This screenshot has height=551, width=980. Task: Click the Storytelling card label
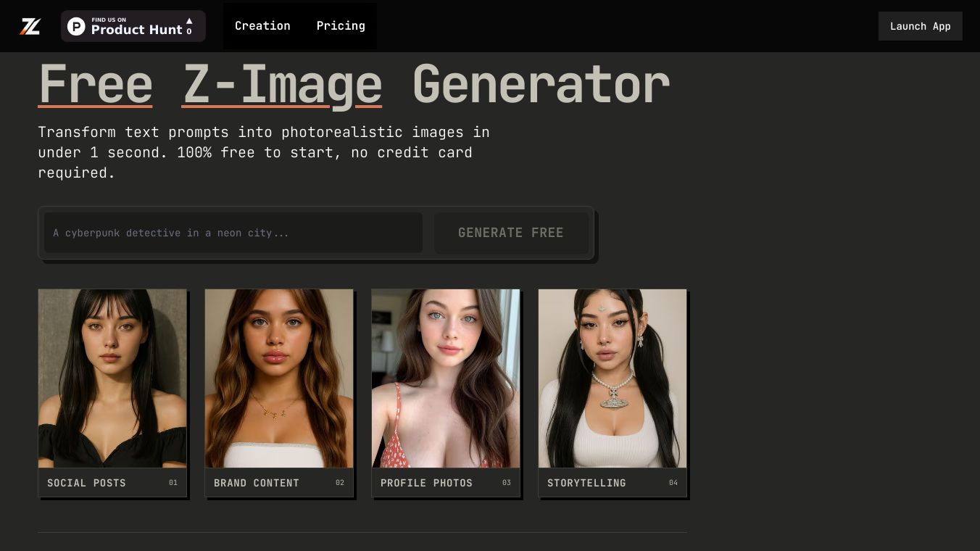point(586,483)
